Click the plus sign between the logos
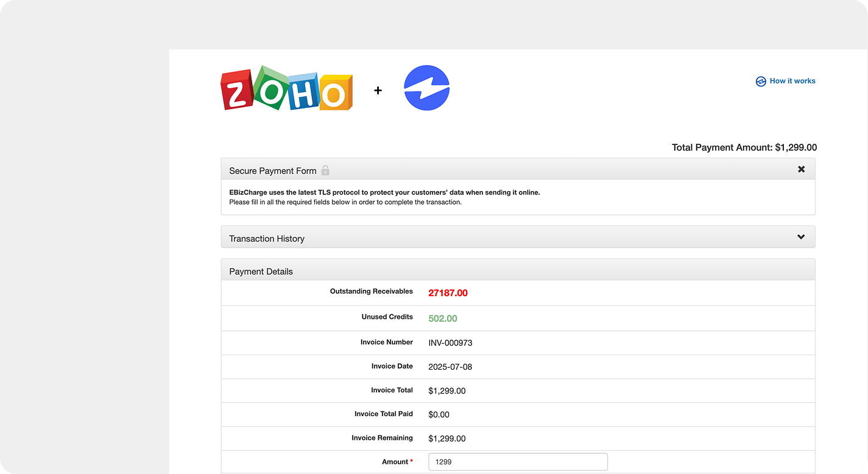The height and width of the screenshot is (474, 868). coord(378,90)
